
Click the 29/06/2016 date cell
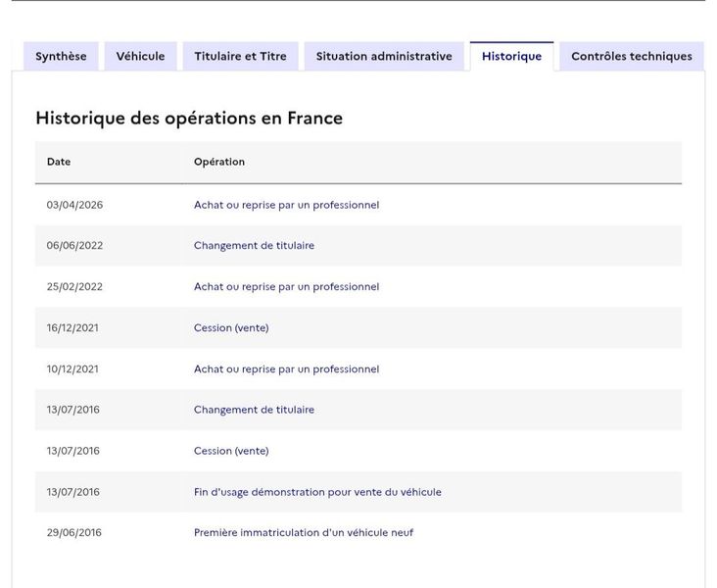[x=73, y=533]
